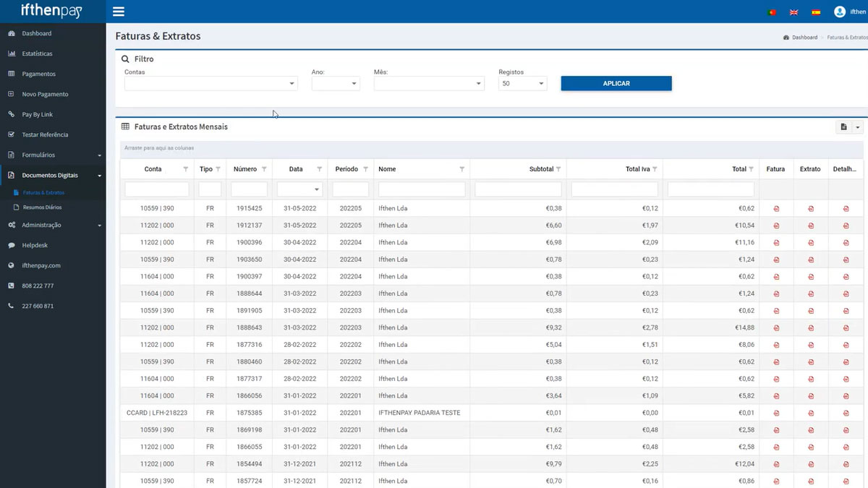
Task: Expand the Formulários sidebar menu
Action: pyautogui.click(x=53, y=155)
